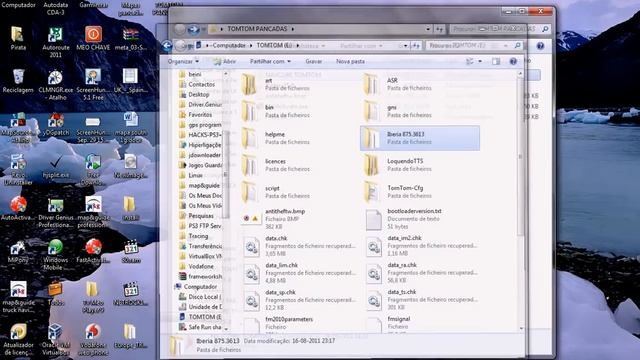The height and width of the screenshot is (360, 640).
Task: Open map&guide truck navigator shortcut
Action: click(18, 297)
